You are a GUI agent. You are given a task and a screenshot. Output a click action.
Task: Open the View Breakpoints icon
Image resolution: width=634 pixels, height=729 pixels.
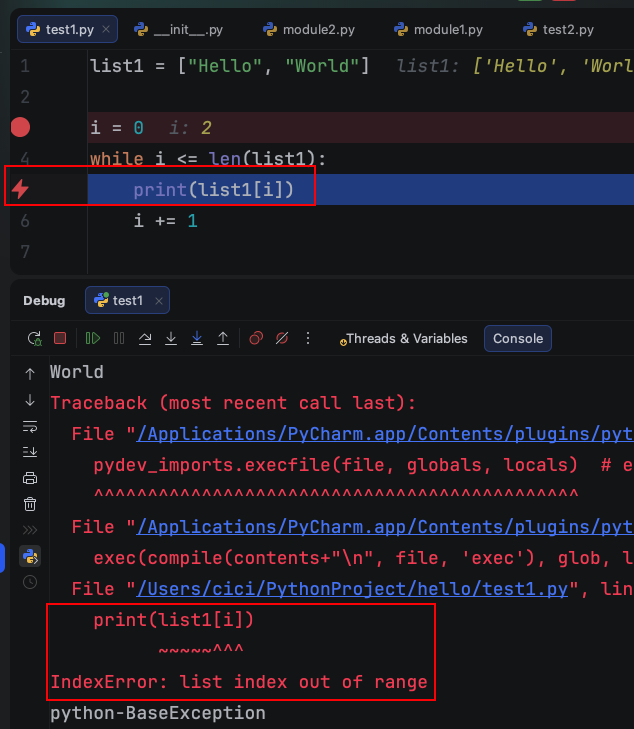click(256, 339)
